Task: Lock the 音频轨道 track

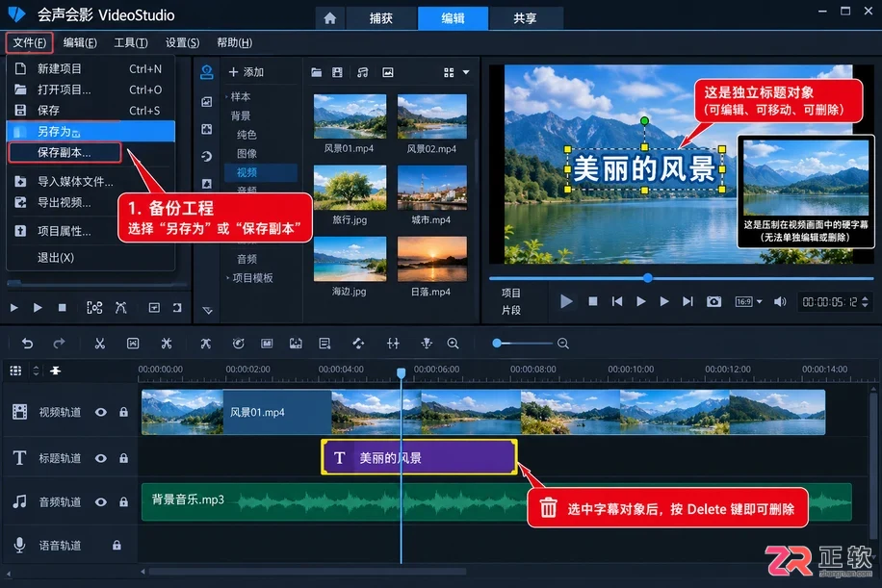Action: (x=124, y=502)
